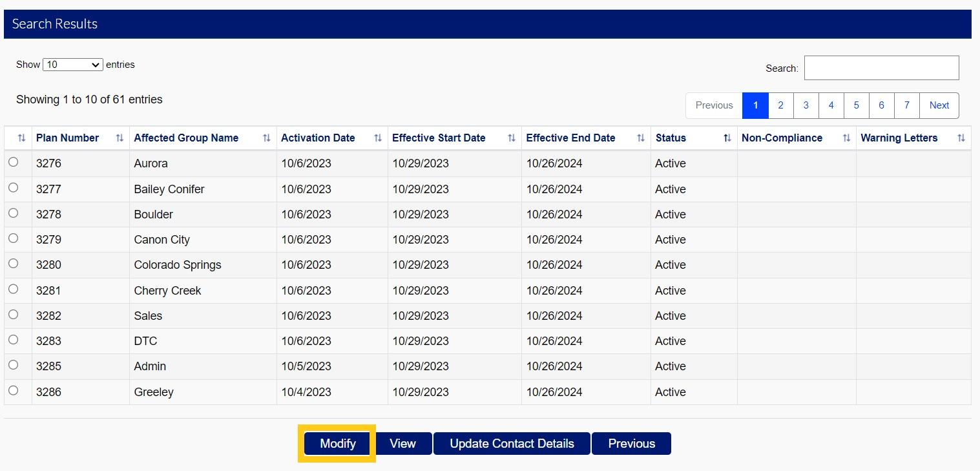
Task: Select the Cherry Creek row radio button
Action: [x=14, y=289]
